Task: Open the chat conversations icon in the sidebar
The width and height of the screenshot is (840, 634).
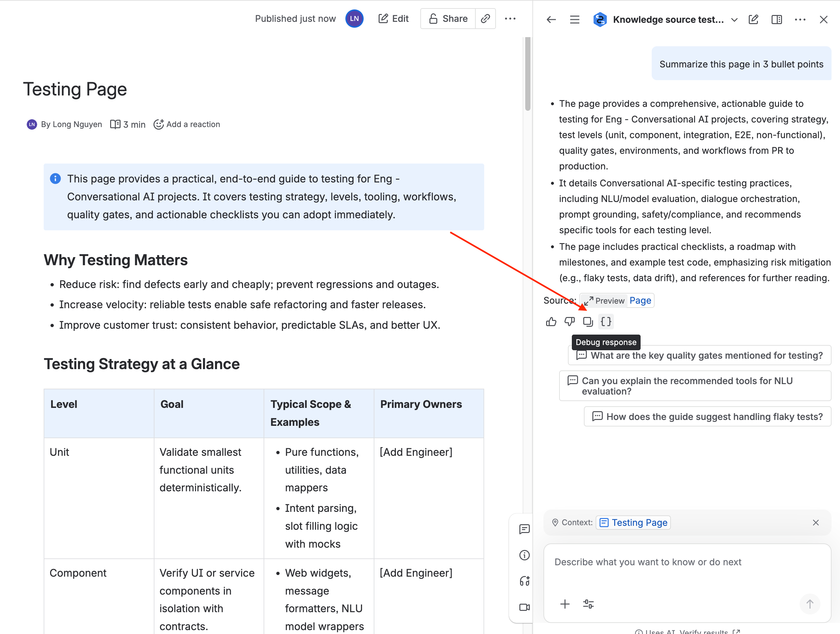Action: pyautogui.click(x=525, y=529)
